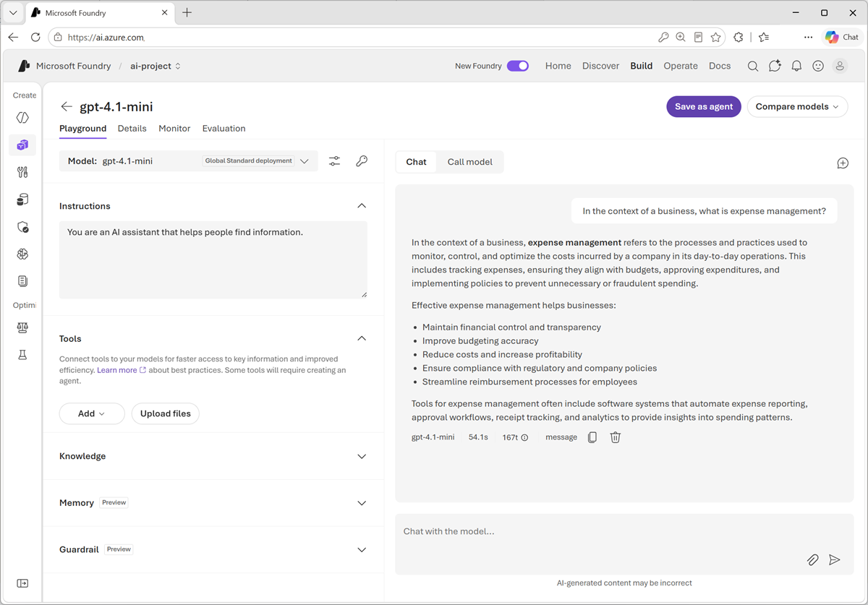
Task: Toggle the New Foundry switch
Action: tap(518, 66)
